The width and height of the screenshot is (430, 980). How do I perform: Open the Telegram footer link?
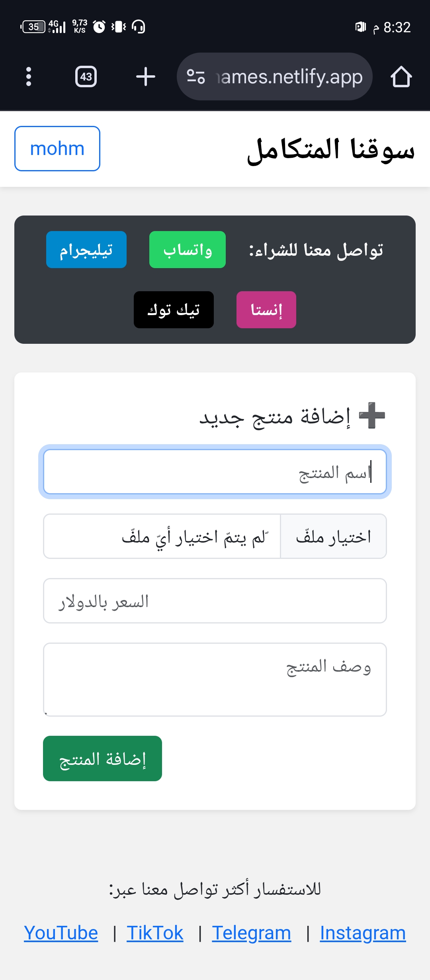[x=252, y=933]
